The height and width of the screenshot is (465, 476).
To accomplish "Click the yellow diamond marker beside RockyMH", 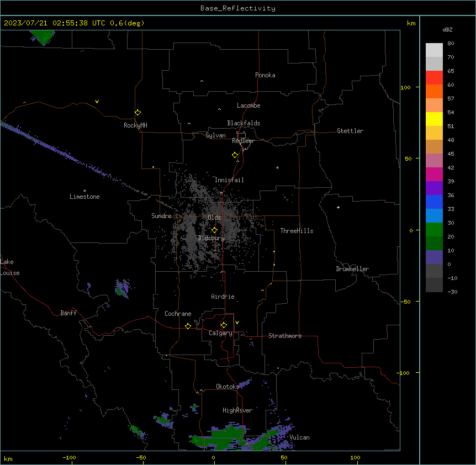I will (137, 113).
